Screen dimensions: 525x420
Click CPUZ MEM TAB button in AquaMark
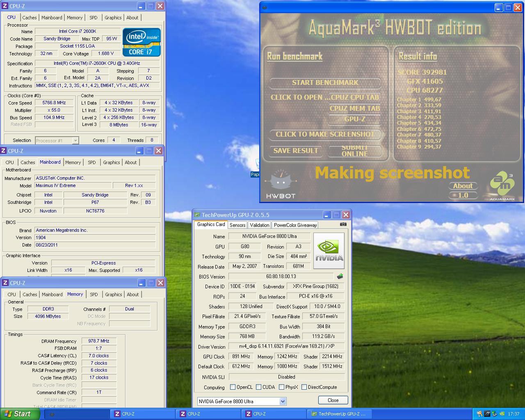coord(355,108)
